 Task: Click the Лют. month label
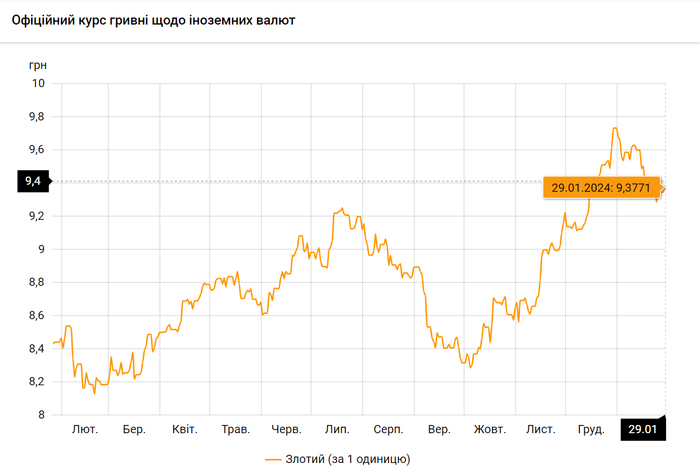pos(85,429)
